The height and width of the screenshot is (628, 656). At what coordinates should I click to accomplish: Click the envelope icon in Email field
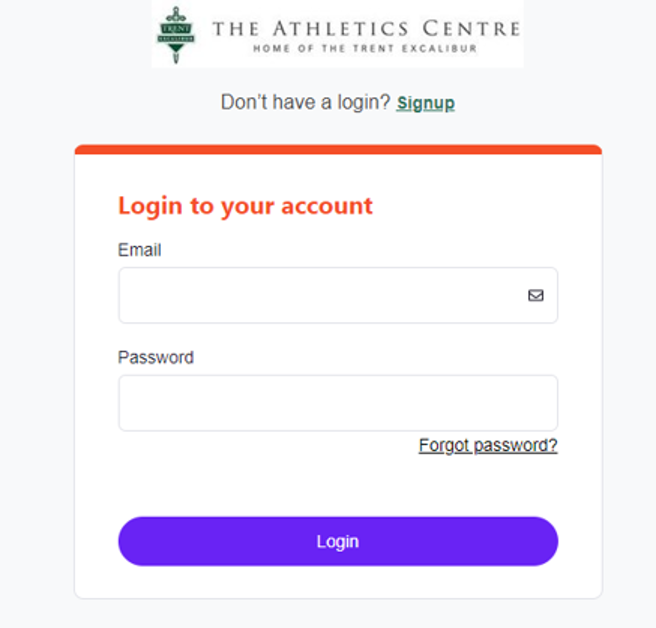536,295
